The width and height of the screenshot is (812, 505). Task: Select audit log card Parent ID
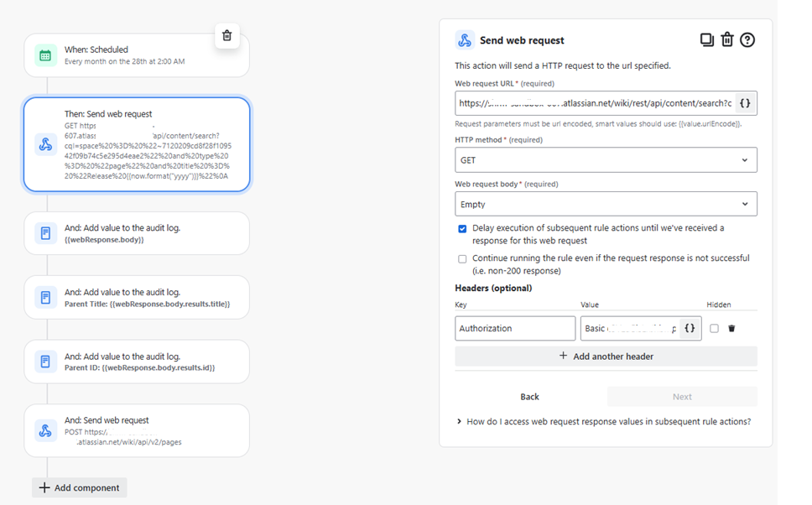tap(137, 362)
